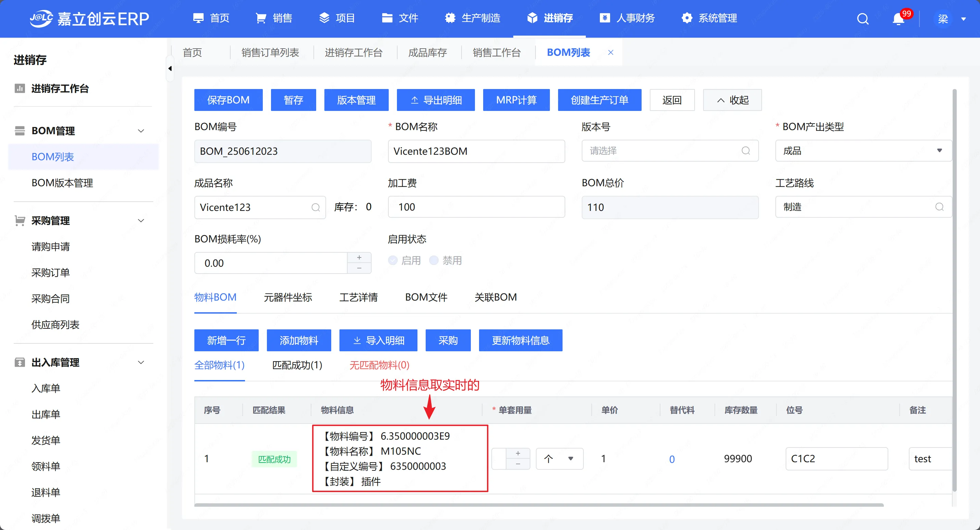980x530 pixels.
Task: Select the 启用 radio button
Action: [x=392, y=261]
